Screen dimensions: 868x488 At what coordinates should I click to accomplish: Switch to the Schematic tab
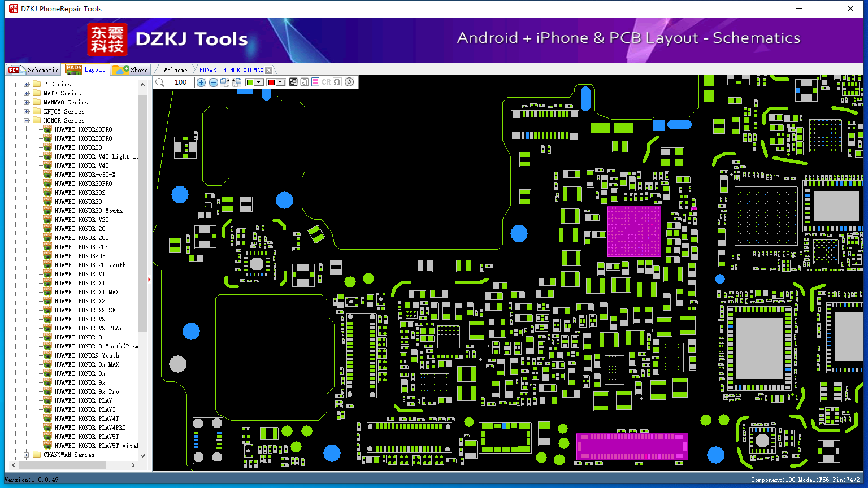[33, 70]
